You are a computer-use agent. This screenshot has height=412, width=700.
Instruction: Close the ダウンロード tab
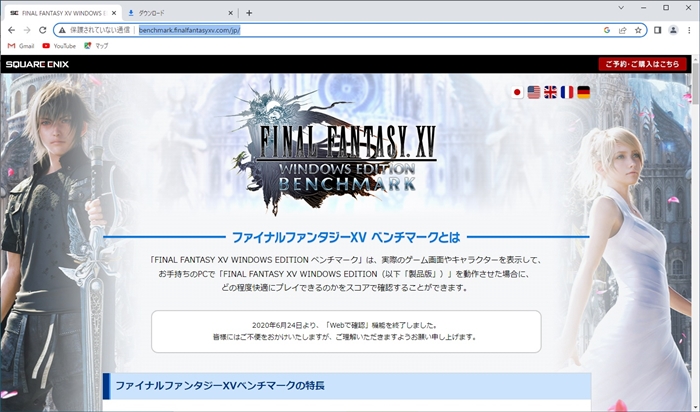[x=230, y=13]
